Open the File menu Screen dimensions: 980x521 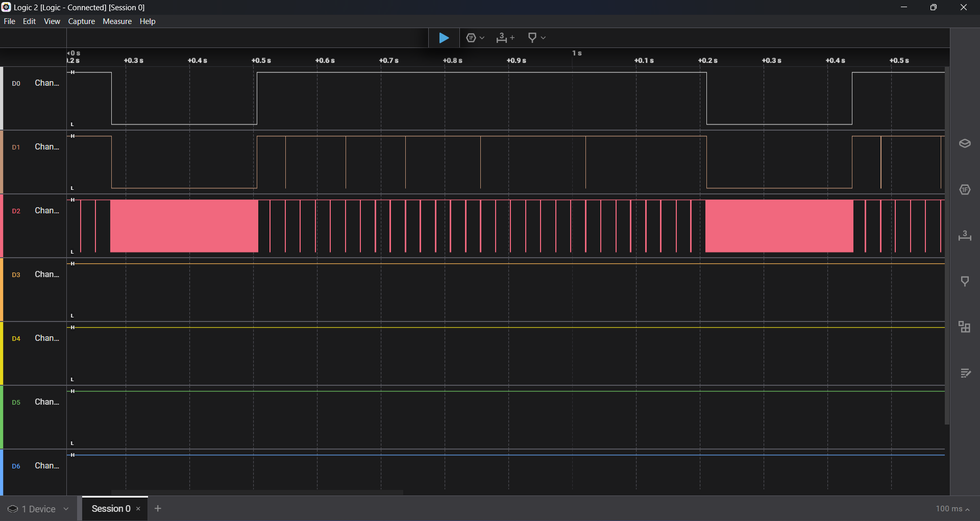(x=9, y=21)
